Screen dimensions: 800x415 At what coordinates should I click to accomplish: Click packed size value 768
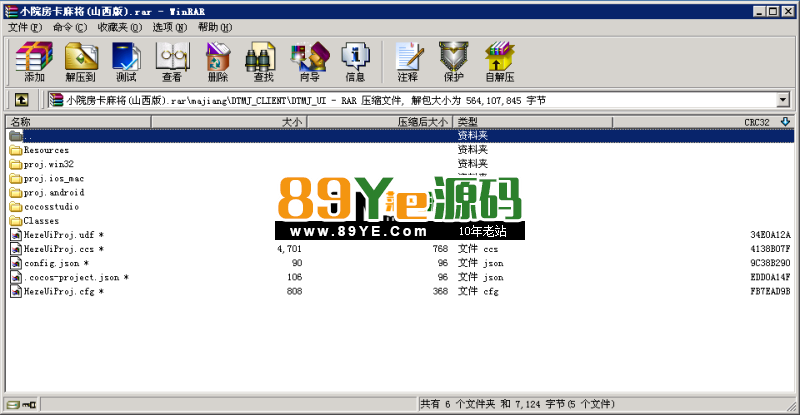coord(440,249)
